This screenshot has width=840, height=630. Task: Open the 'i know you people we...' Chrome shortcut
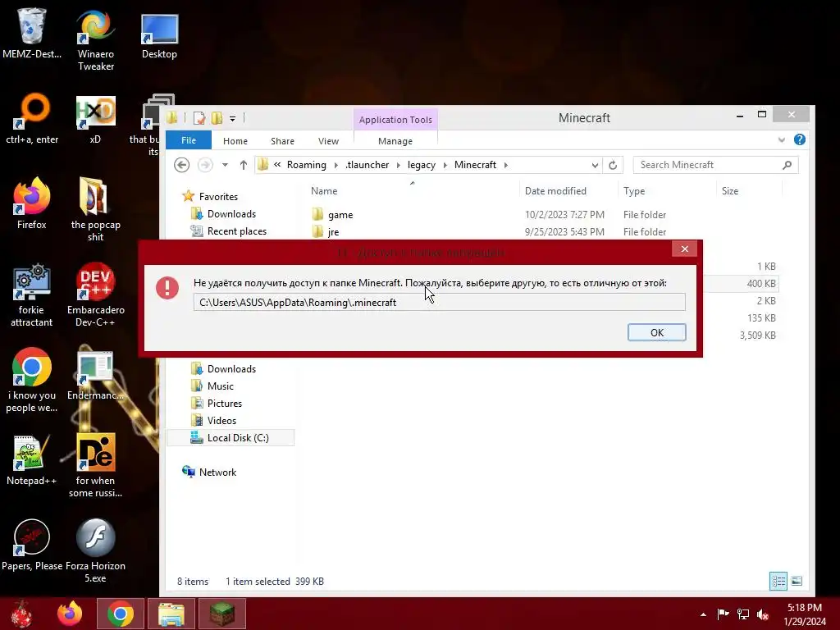[32, 380]
